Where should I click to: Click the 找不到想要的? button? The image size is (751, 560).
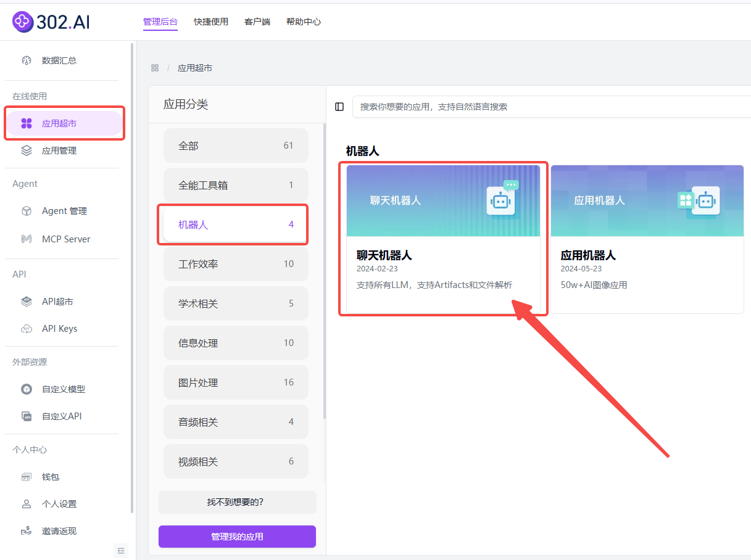click(x=237, y=502)
